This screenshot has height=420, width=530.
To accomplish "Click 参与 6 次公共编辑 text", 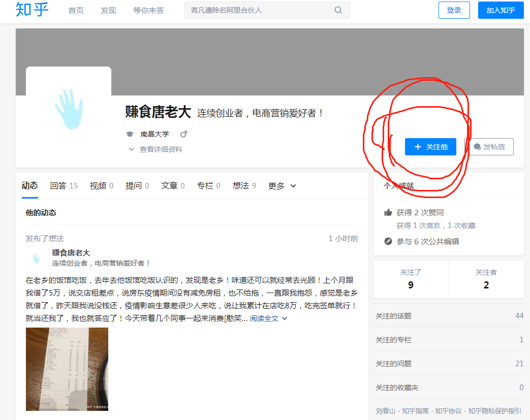I will pos(427,242).
